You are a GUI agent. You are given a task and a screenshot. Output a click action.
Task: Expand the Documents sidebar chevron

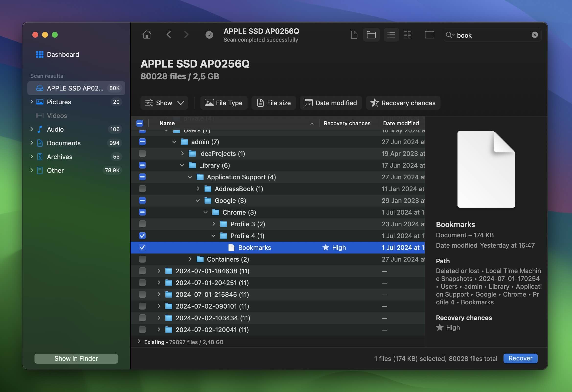(x=32, y=143)
